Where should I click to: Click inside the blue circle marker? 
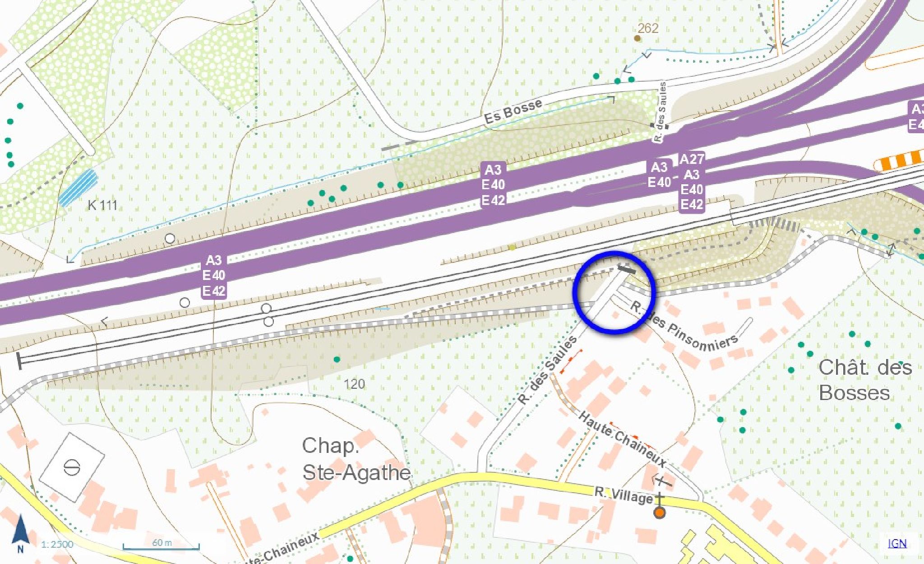coord(614,293)
